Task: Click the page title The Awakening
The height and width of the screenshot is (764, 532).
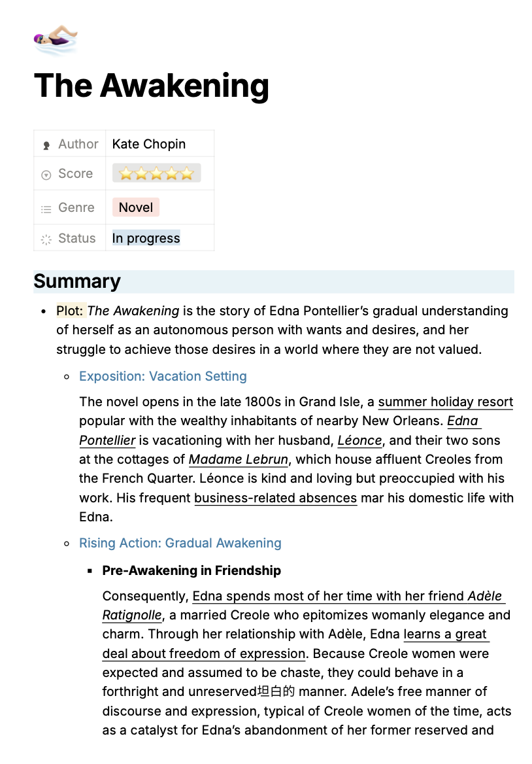Action: (152, 86)
